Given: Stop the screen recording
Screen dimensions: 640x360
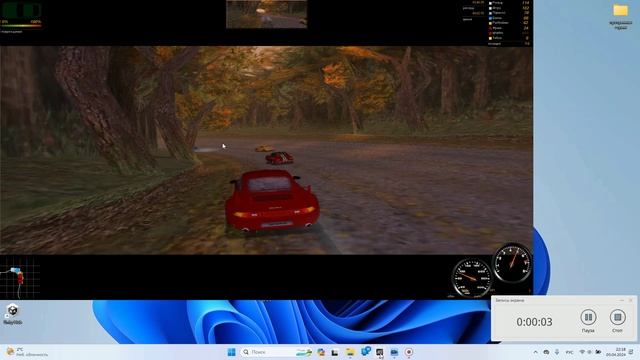Looking at the screenshot, I should (618, 317).
